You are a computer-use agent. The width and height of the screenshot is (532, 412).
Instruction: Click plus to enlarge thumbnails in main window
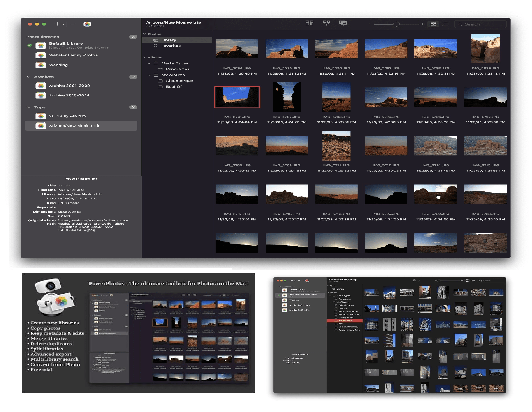422,24
